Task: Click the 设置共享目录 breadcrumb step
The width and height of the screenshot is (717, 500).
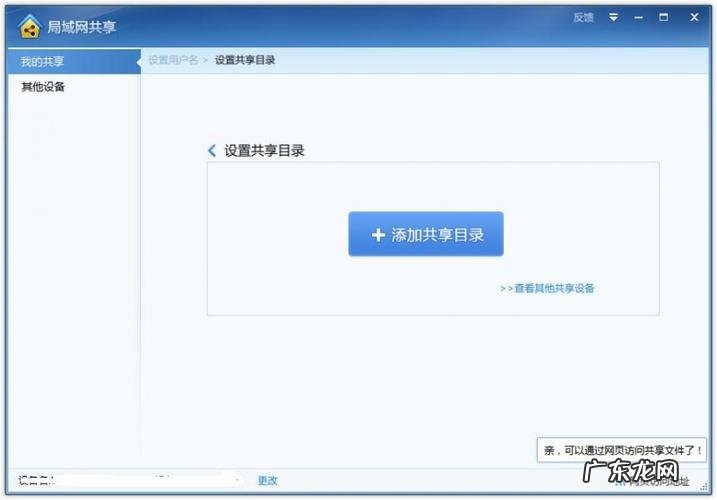Action: tap(245, 60)
